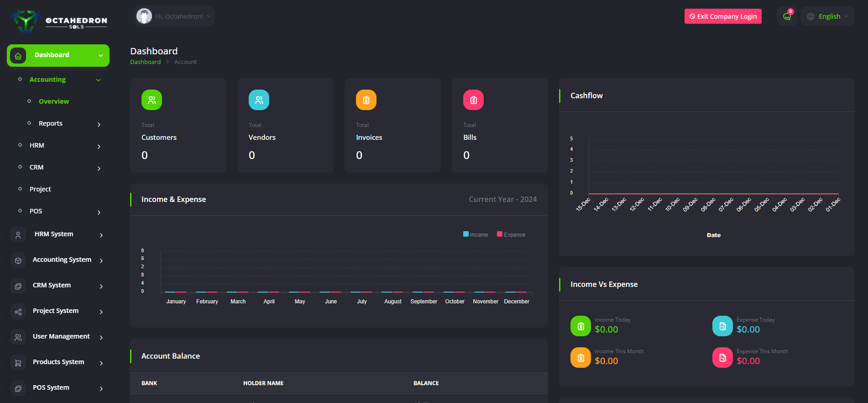Click the Products System menu item

[x=58, y=362]
